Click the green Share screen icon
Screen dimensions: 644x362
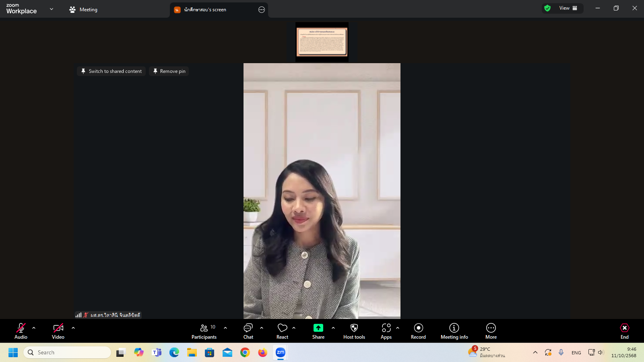click(318, 328)
